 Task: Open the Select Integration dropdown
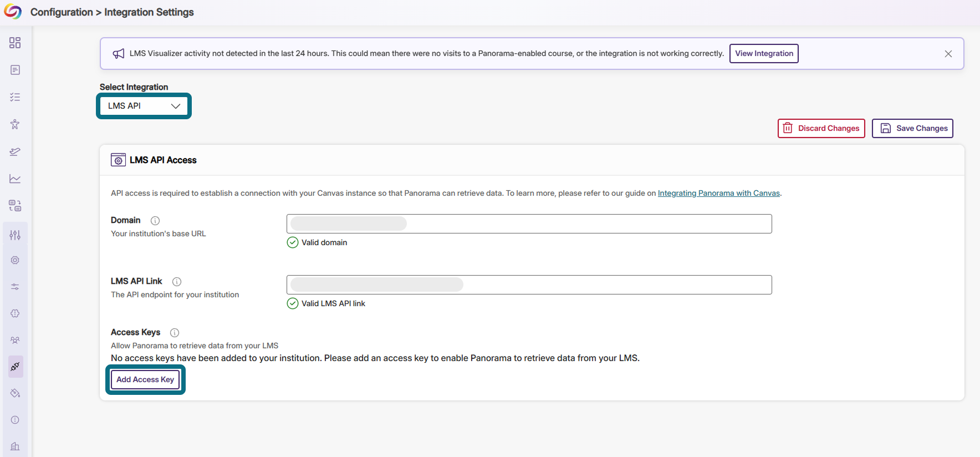pyautogui.click(x=144, y=106)
